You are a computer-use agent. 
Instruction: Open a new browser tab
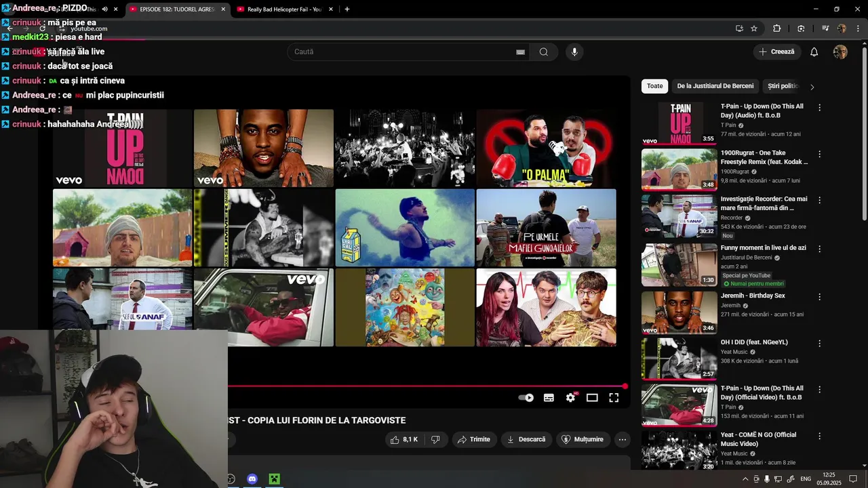click(347, 9)
